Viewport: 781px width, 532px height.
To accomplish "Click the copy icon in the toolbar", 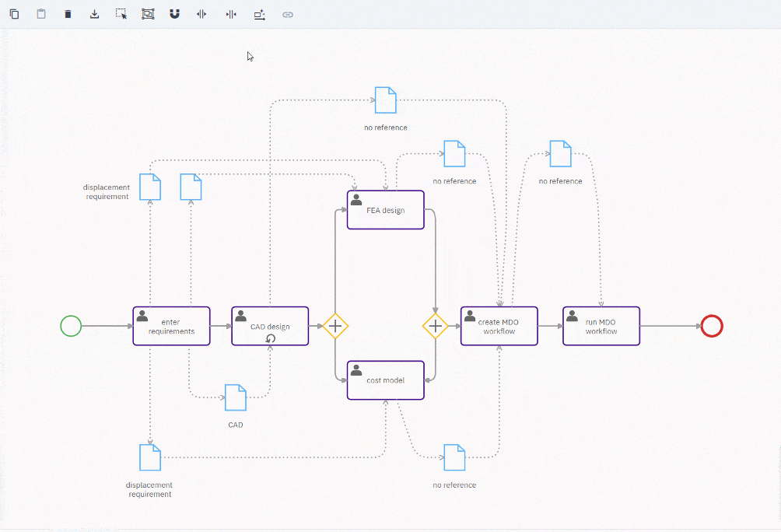I will (x=15, y=14).
